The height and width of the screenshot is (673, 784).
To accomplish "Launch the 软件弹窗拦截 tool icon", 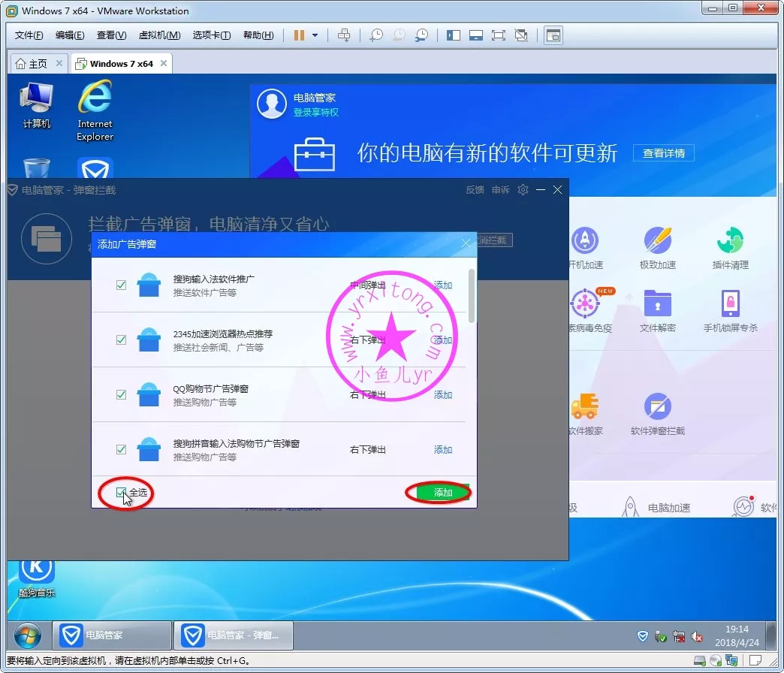I will coord(658,408).
